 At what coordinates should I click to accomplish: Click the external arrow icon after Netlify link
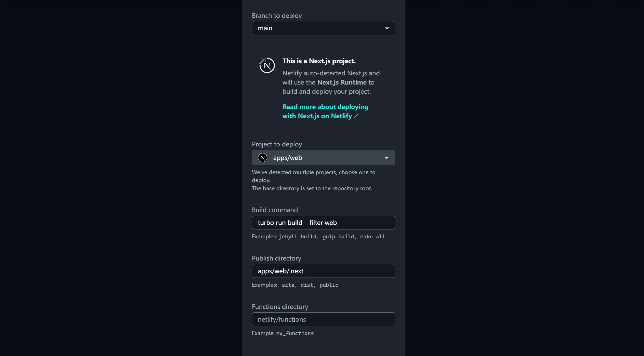(356, 116)
